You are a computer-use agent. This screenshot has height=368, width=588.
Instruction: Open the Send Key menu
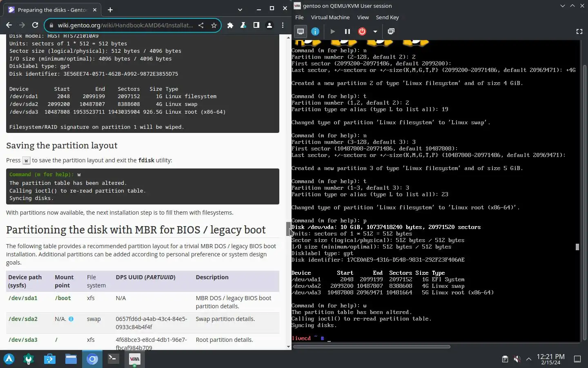[x=388, y=17]
